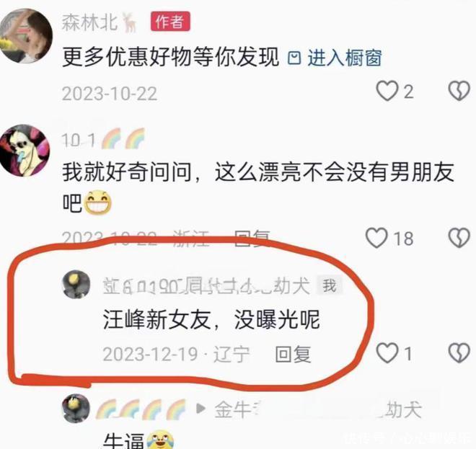Open avatar of the 汪峰新女友 commenter
This screenshot has height=449, width=476.
point(76,285)
